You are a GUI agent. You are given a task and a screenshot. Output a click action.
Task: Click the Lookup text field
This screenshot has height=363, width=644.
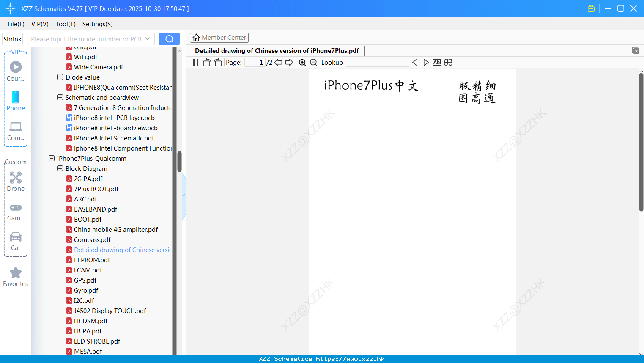pos(378,62)
